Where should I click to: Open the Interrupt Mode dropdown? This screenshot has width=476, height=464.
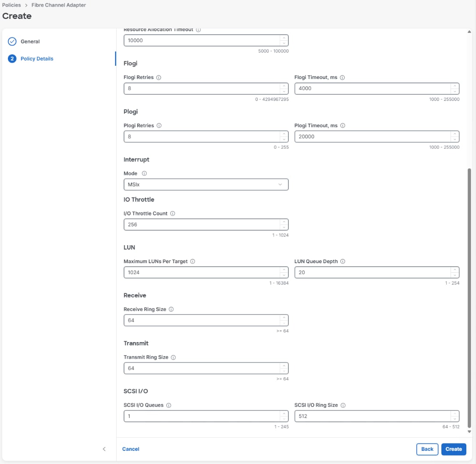(x=206, y=185)
